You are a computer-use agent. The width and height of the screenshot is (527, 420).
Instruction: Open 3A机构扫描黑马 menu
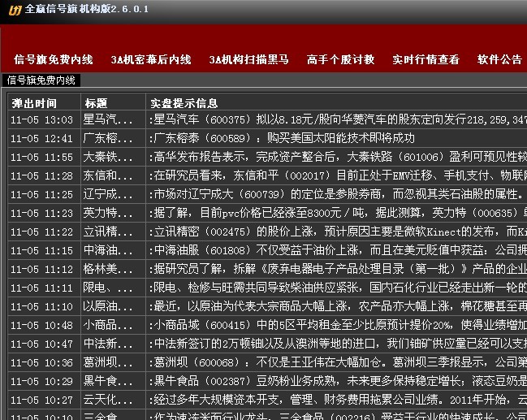248,59
